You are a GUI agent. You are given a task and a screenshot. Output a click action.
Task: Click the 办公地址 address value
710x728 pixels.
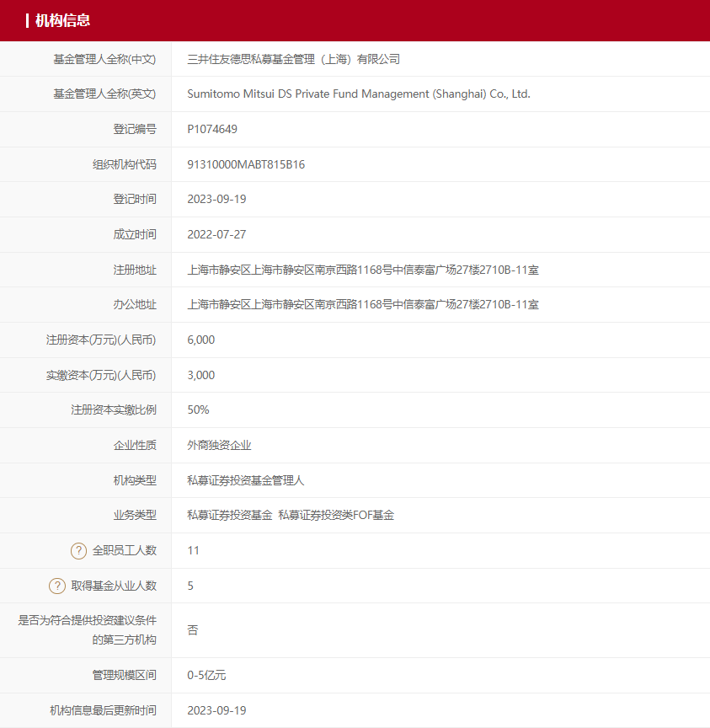pyautogui.click(x=363, y=304)
